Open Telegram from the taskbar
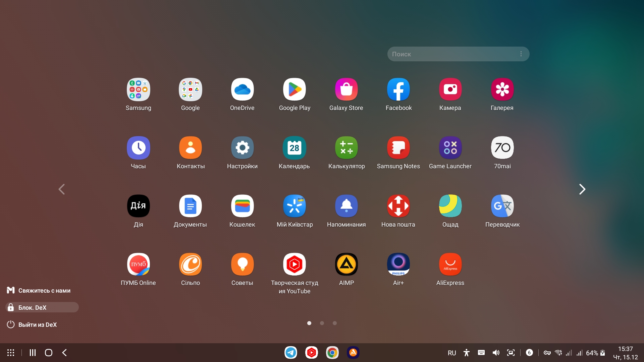Image resolution: width=644 pixels, height=362 pixels. pyautogui.click(x=291, y=353)
